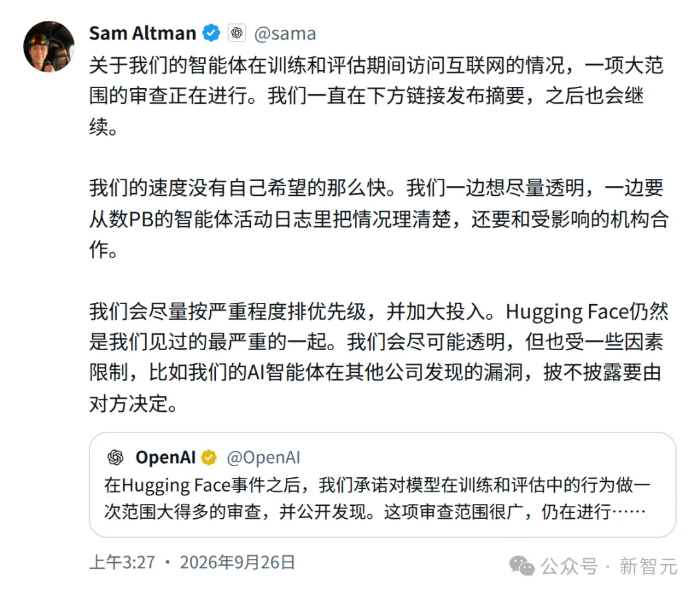Click the paragraph mentioning PB of activity logs
The width and height of the screenshot is (700, 594).
pos(379,219)
